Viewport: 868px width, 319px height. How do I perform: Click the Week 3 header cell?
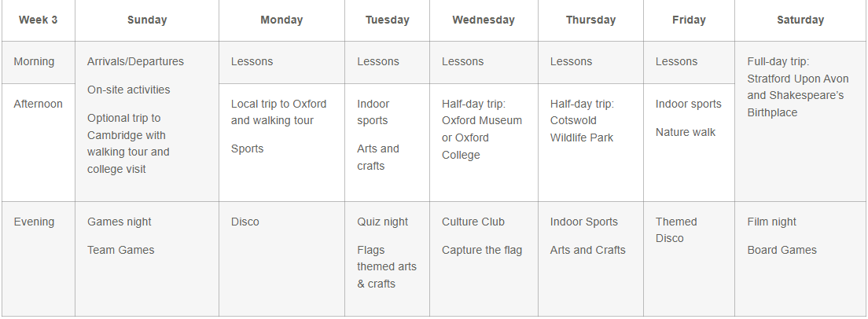click(x=38, y=20)
